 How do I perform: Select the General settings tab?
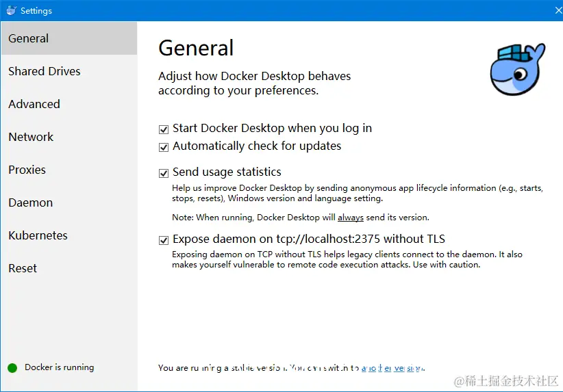69,38
